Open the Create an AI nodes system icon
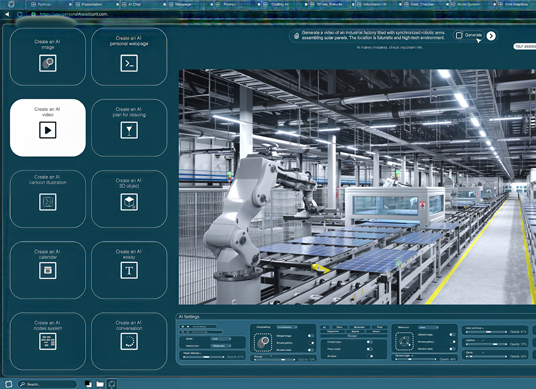The width and height of the screenshot is (536, 389). [48, 341]
